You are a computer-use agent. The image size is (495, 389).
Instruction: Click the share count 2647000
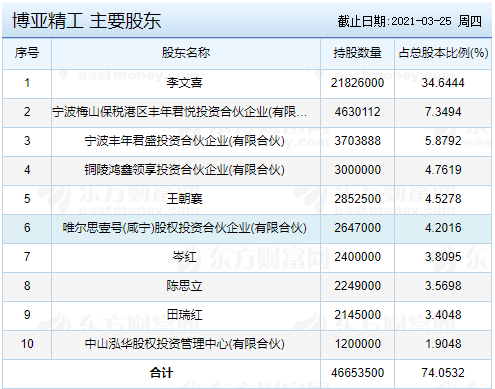tap(357, 228)
